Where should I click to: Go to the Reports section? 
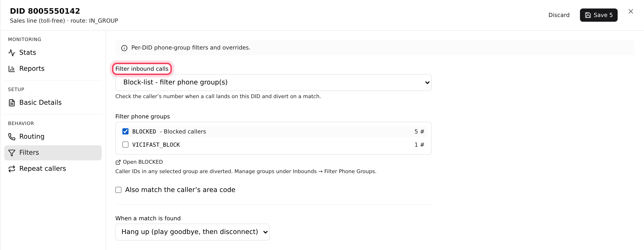(x=53, y=69)
